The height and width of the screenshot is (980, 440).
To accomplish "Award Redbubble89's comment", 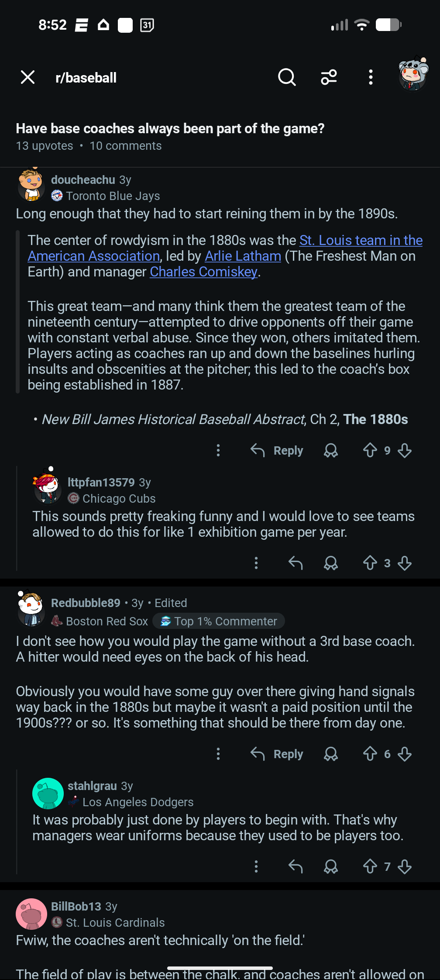I will coord(331,754).
